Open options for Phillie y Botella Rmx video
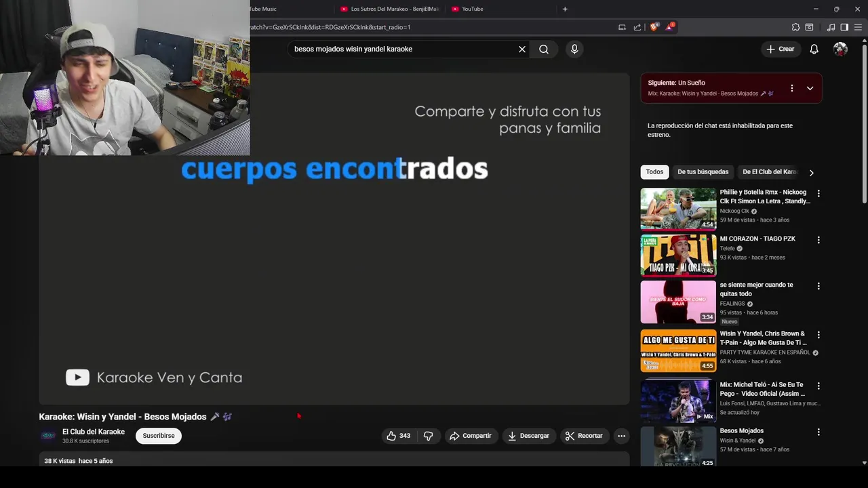This screenshot has width=868, height=488. point(818,193)
